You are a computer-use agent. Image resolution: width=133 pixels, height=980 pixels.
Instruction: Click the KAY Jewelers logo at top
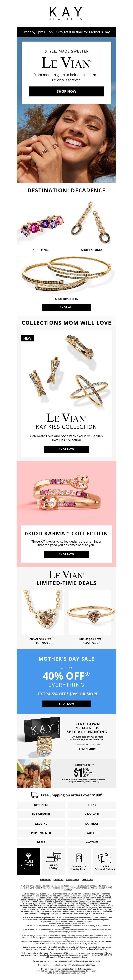click(66, 13)
